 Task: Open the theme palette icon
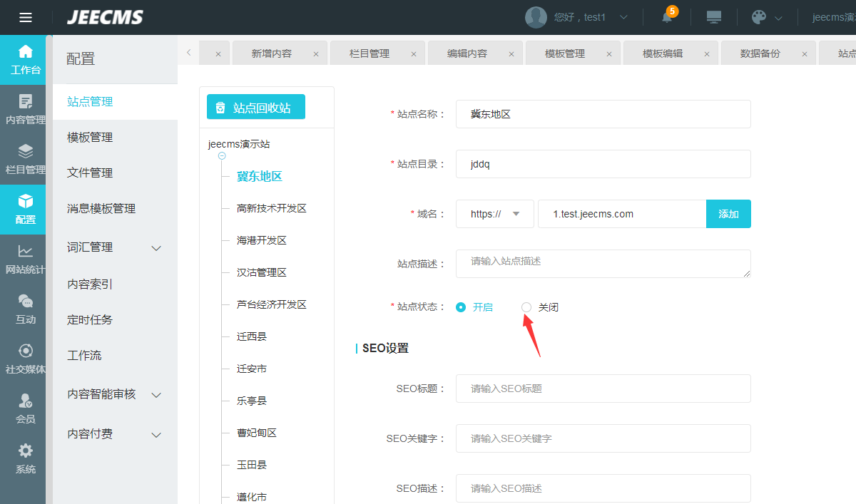(759, 17)
